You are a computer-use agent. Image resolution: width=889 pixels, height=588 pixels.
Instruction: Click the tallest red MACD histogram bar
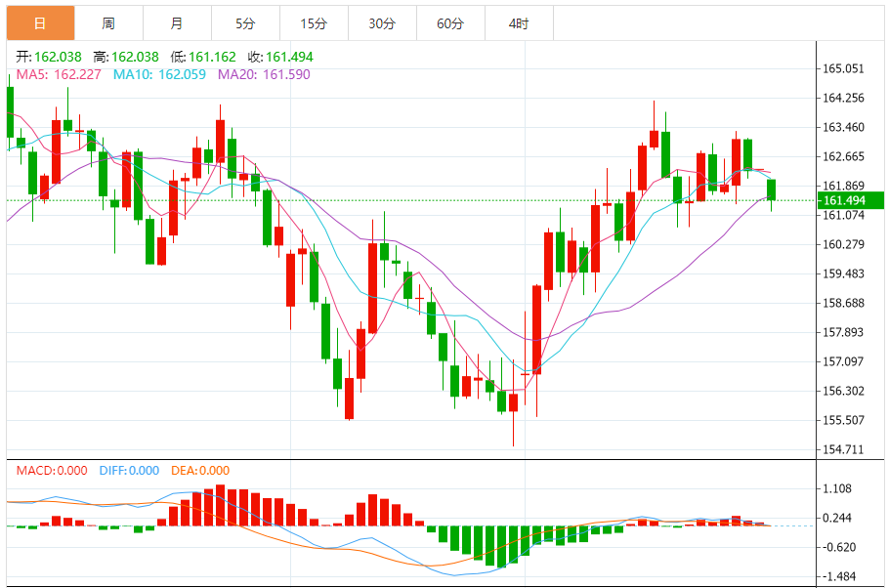coord(220,505)
